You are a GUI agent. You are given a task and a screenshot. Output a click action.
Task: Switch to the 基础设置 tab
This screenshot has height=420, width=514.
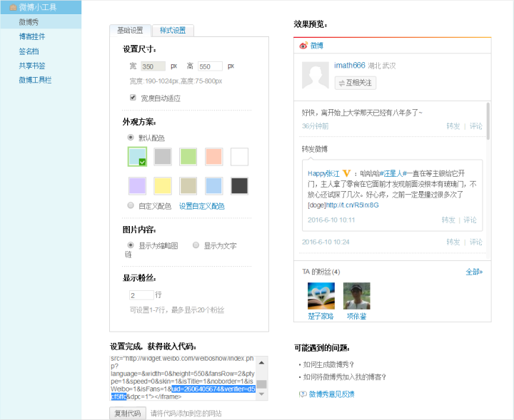click(130, 31)
